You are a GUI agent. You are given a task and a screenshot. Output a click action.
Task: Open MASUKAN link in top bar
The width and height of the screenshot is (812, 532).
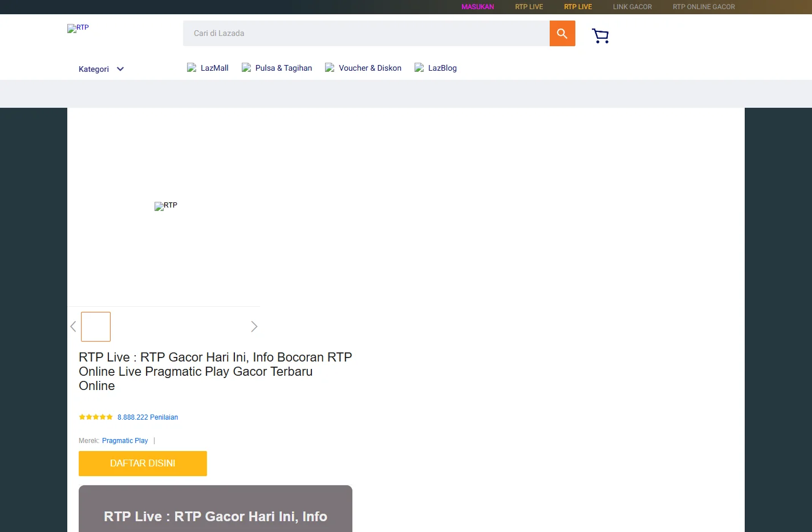tap(478, 7)
